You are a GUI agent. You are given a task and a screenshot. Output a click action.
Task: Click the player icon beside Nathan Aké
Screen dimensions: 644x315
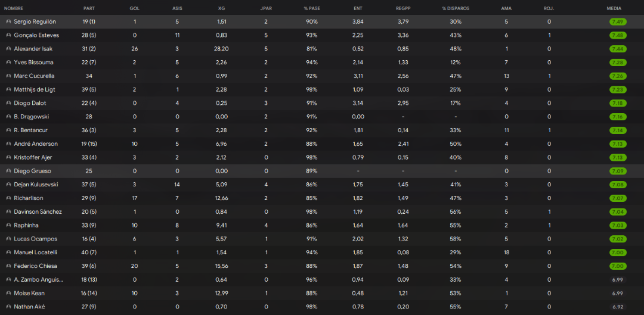(x=8, y=307)
